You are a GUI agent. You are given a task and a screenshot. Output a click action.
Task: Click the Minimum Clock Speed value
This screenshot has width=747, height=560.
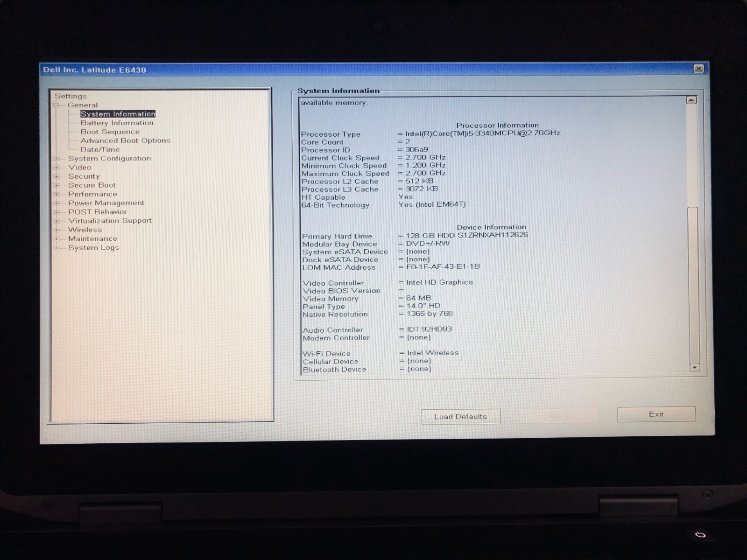pyautogui.click(x=425, y=165)
